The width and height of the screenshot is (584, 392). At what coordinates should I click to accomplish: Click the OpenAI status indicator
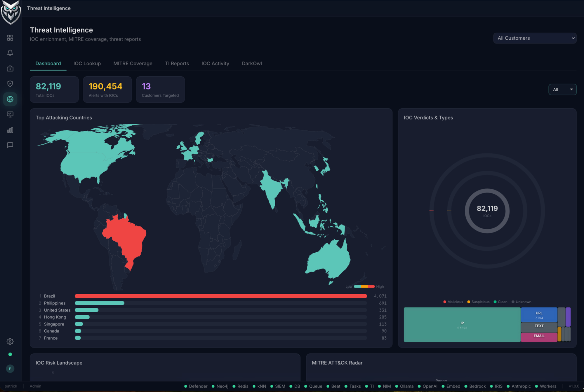tap(427, 386)
